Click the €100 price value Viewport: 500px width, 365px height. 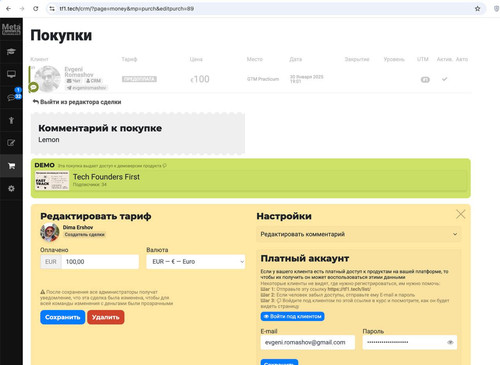tap(200, 79)
